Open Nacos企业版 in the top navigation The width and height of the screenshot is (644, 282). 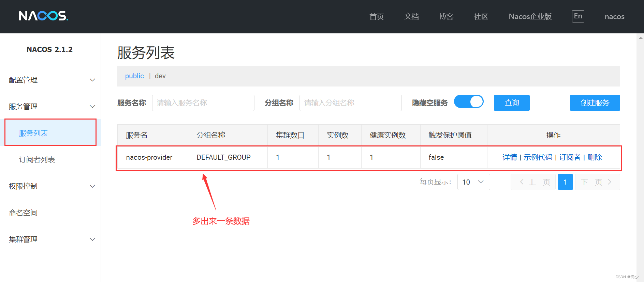[x=530, y=17]
